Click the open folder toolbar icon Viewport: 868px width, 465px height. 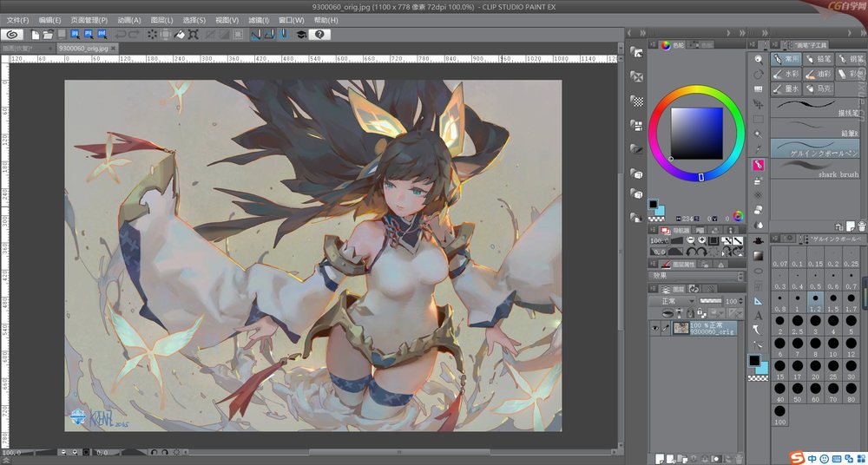pos(48,35)
